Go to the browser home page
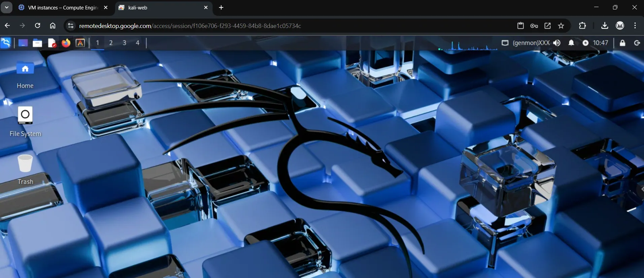The image size is (644, 278). pos(53,26)
